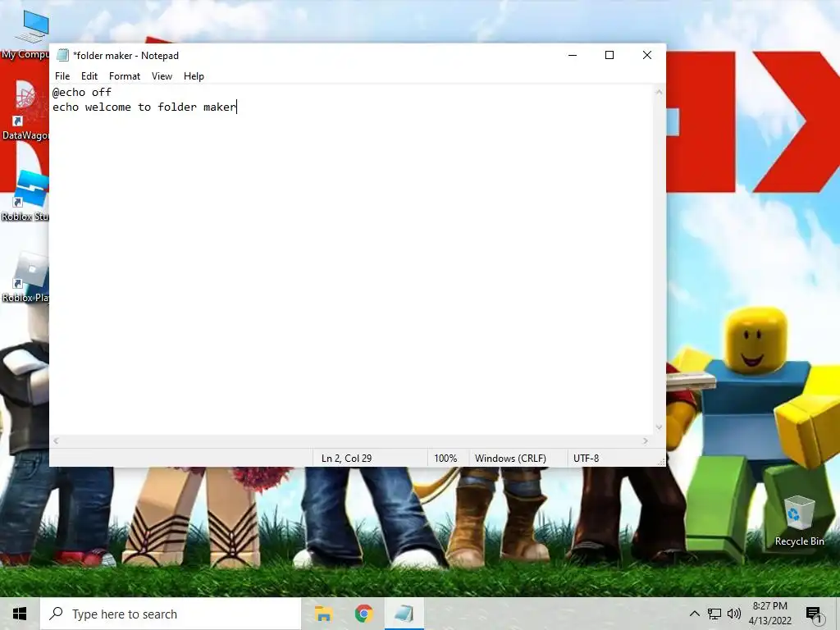Click the vertical scrollbar down arrow
This screenshot has height=630, width=840.
click(x=659, y=427)
